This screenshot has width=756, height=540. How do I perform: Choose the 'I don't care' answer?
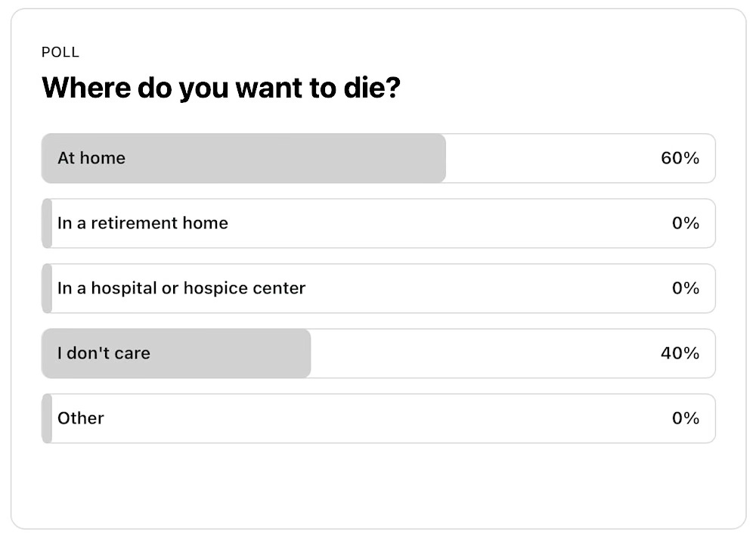click(378, 353)
